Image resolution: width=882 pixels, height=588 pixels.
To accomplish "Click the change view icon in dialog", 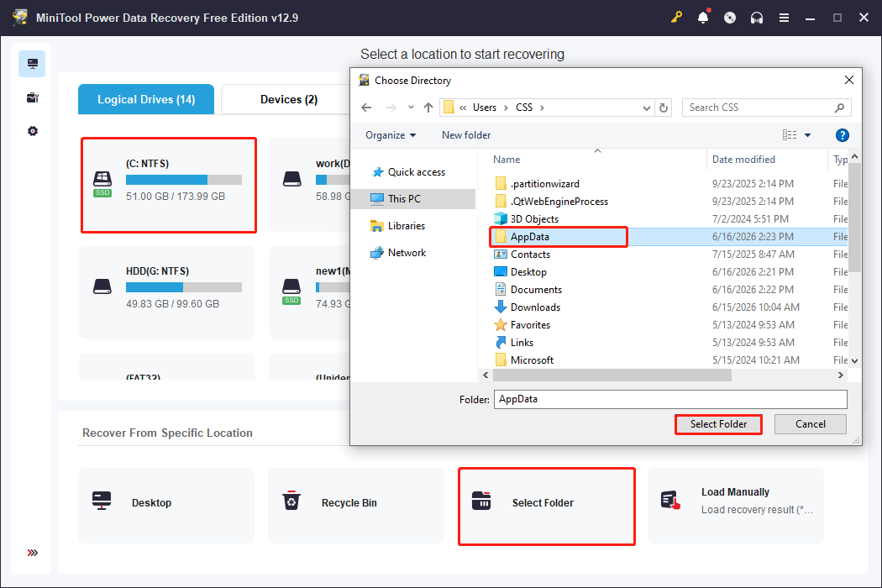I will 790,135.
